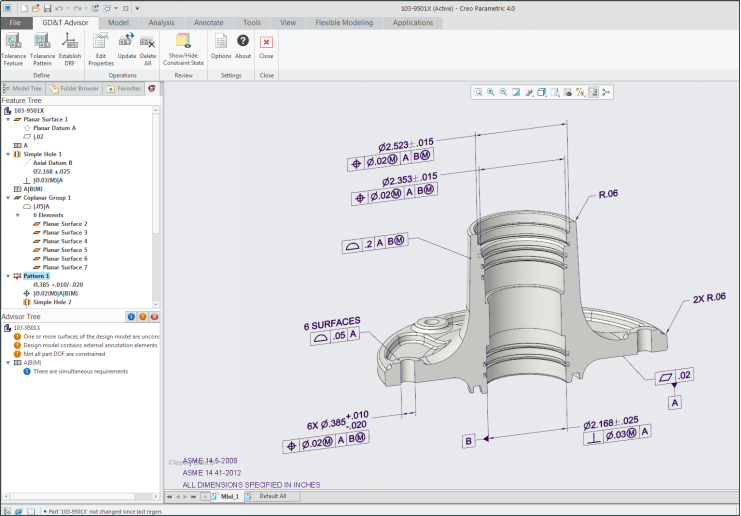
Task: Switch to the Model ribbon tab
Action: 118,23
